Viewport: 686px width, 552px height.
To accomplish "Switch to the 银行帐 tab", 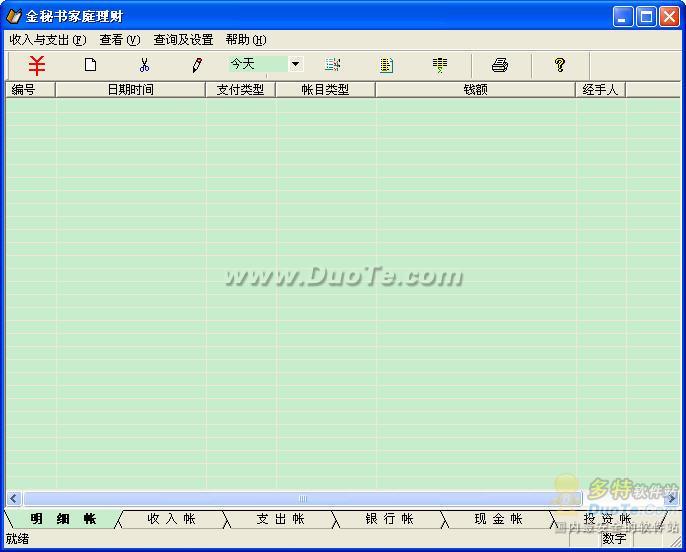I will click(x=389, y=519).
